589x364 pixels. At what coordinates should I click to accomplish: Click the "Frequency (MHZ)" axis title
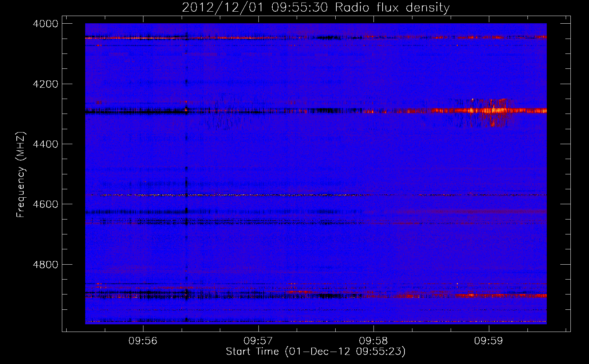pos(21,175)
